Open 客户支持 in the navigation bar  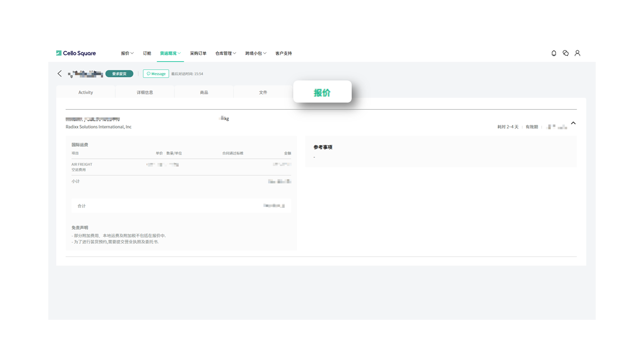click(283, 53)
